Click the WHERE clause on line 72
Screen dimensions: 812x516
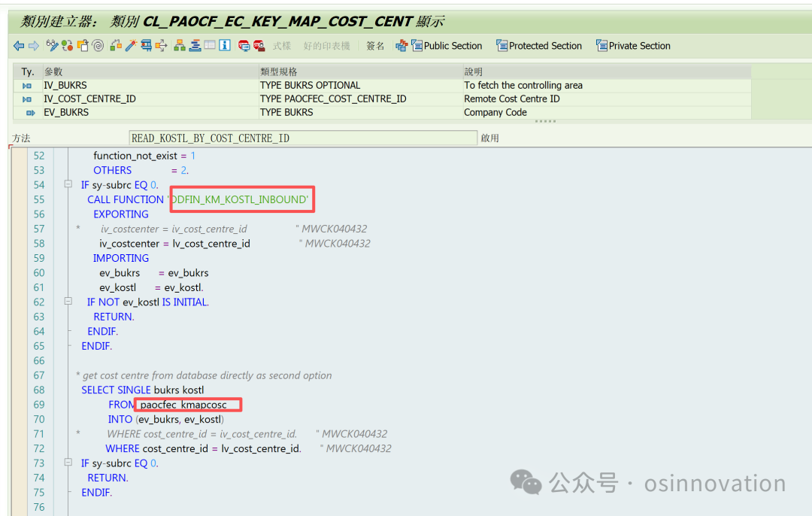pyautogui.click(x=204, y=448)
